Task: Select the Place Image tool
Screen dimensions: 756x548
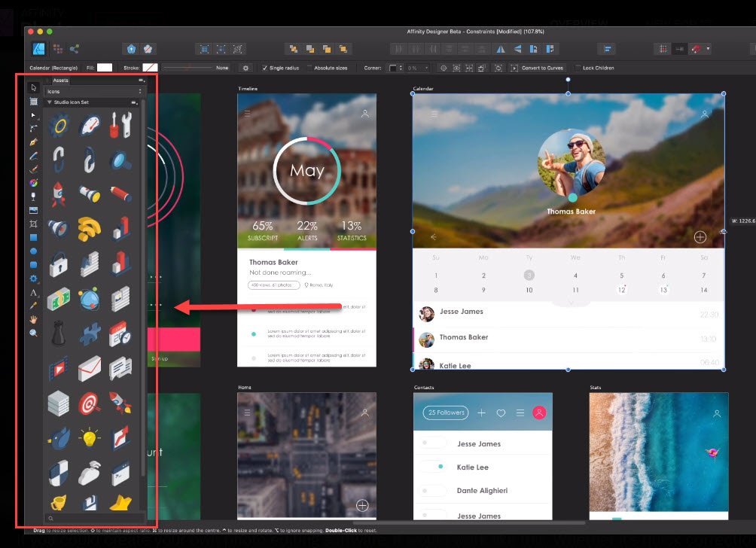Action: coord(33,210)
